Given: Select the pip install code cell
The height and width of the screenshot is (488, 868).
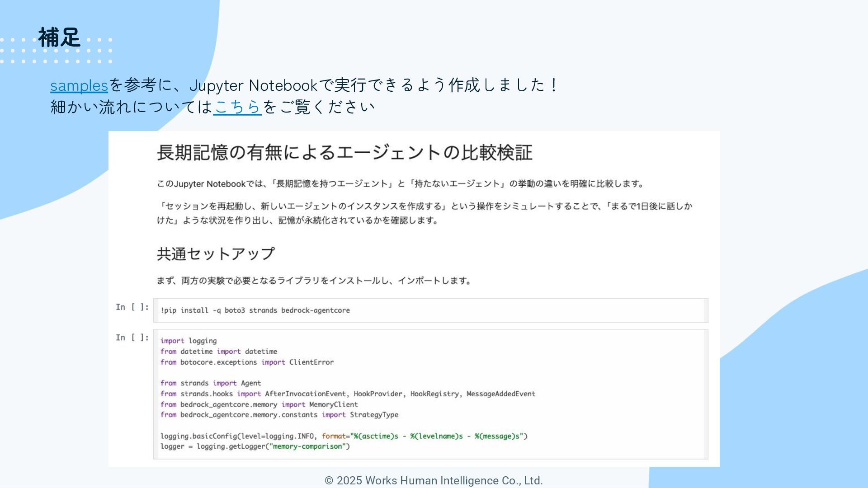Looking at the screenshot, I should tap(430, 310).
